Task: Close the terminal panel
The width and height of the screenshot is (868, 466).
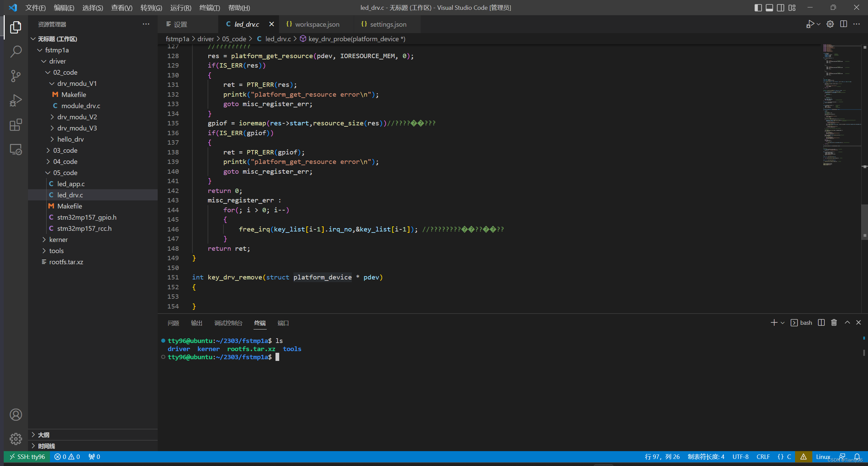Action: click(859, 323)
